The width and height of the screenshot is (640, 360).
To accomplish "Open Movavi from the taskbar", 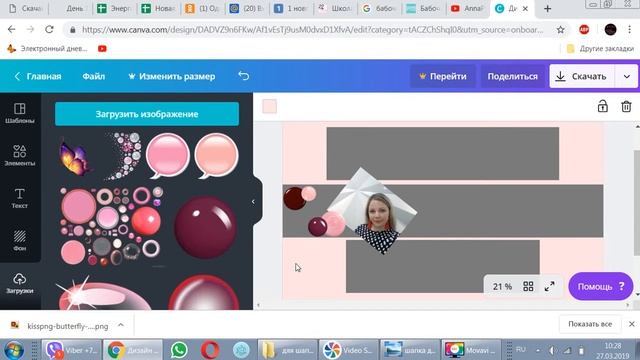I will [x=470, y=350].
